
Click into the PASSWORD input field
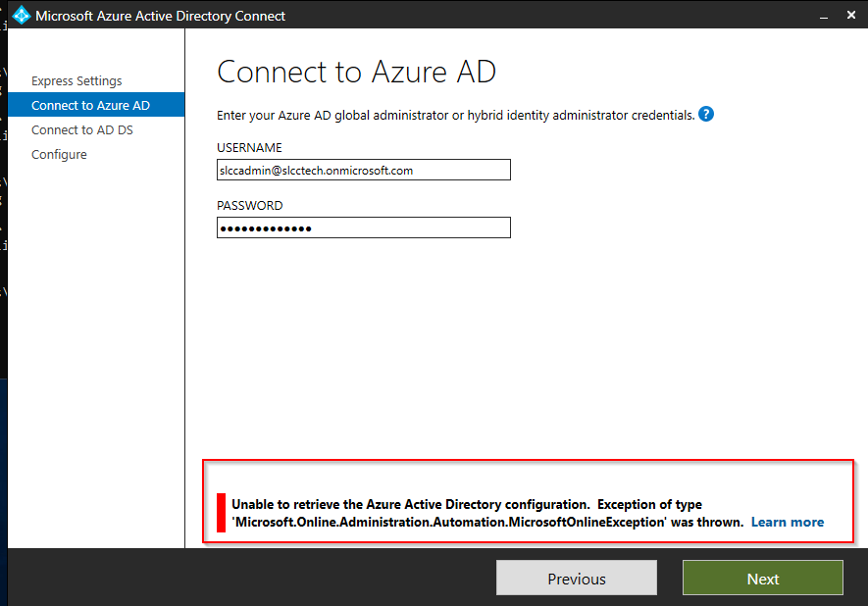click(364, 227)
